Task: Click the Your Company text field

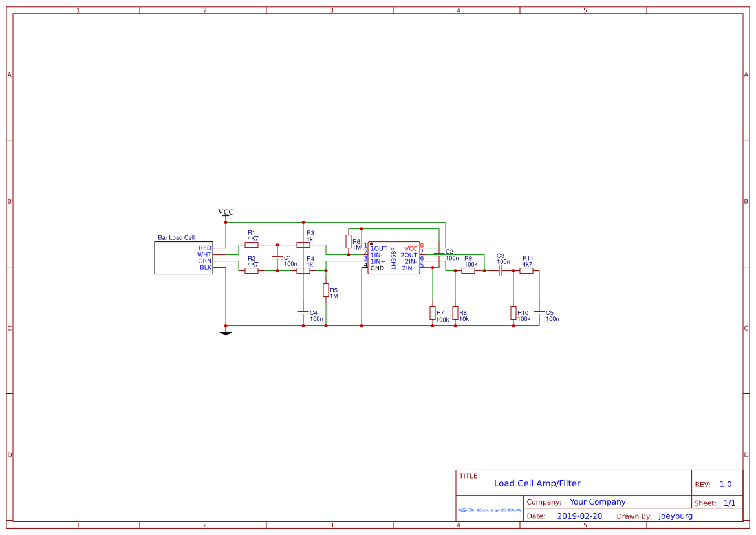Action: click(x=597, y=501)
